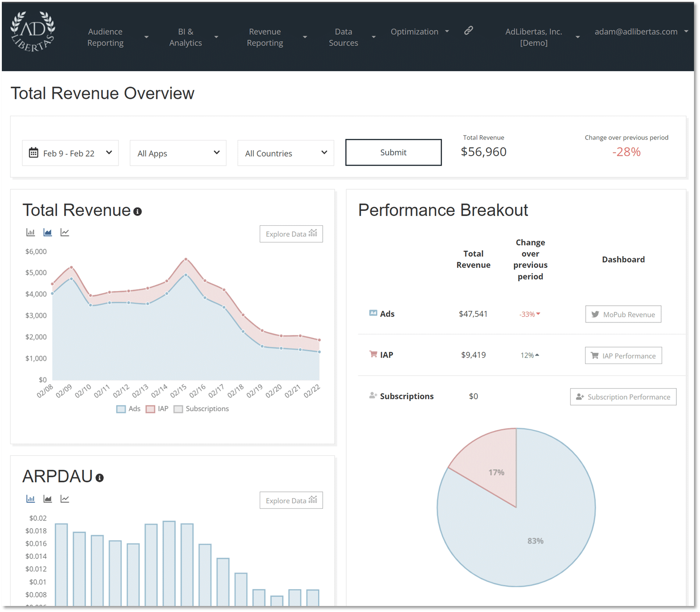Open the Subscription Performance dashboard
Viewport: 700px width, 612px height.
coord(623,397)
